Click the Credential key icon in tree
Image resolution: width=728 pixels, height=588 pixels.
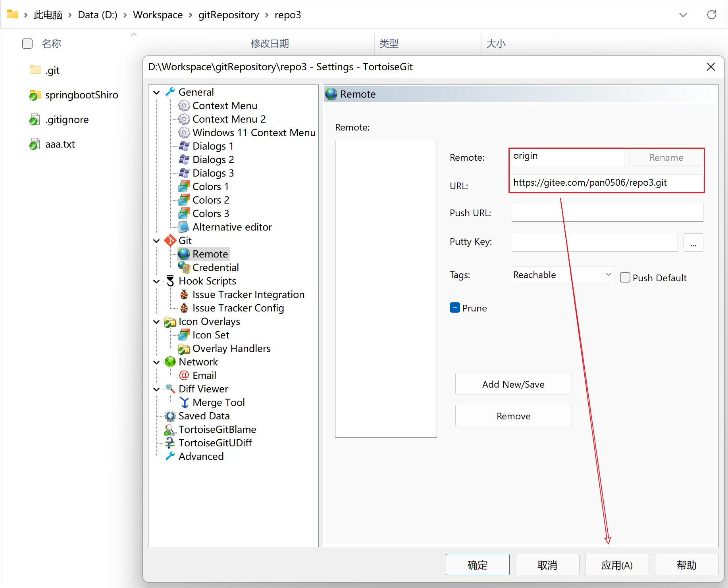184,268
